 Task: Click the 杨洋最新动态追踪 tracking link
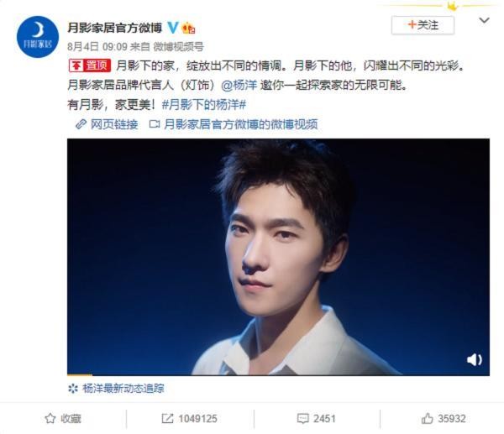coord(123,389)
